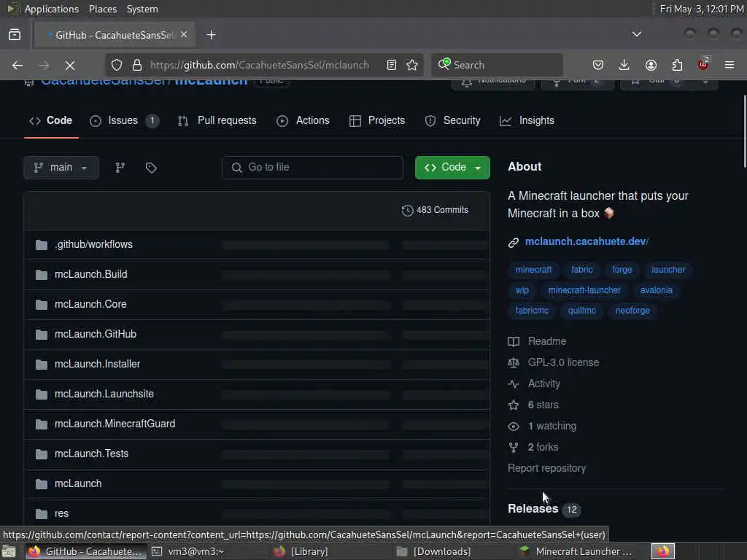Open the res folder
The image size is (747, 560).
(61, 513)
